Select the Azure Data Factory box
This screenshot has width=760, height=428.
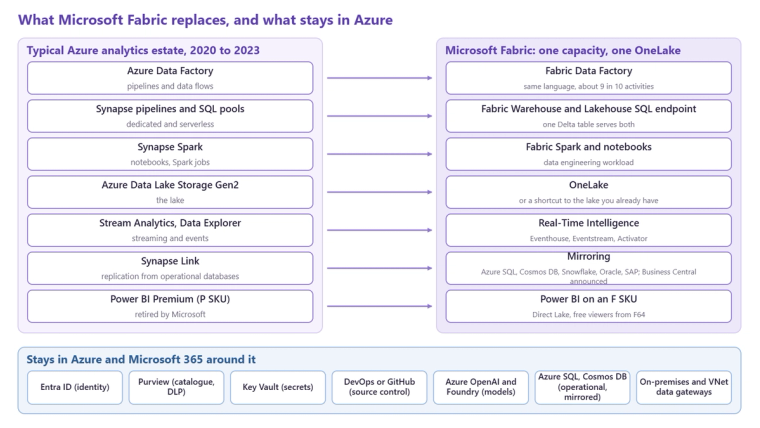(170, 78)
